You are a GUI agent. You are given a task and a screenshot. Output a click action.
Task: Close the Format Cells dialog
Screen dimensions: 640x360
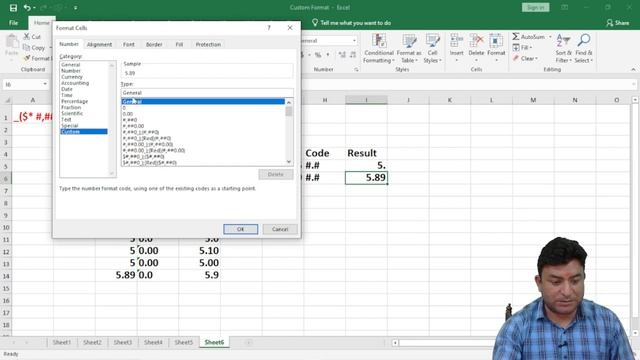coord(290,28)
